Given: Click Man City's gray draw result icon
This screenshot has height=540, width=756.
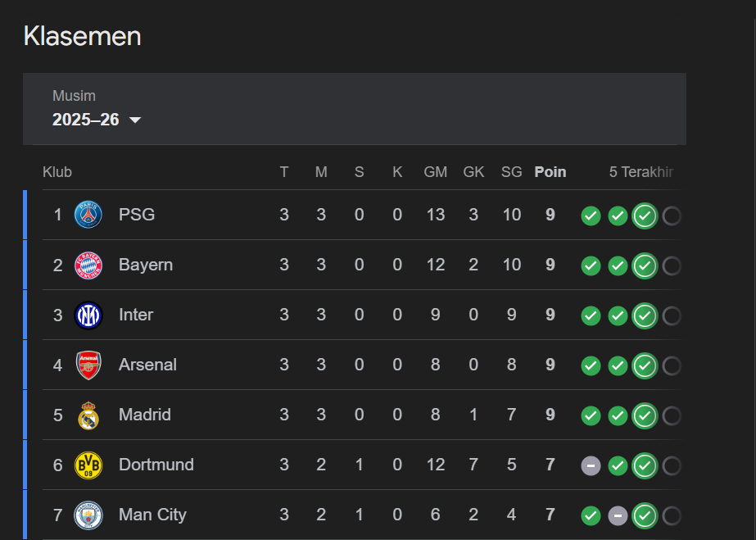Looking at the screenshot, I should 618,516.
